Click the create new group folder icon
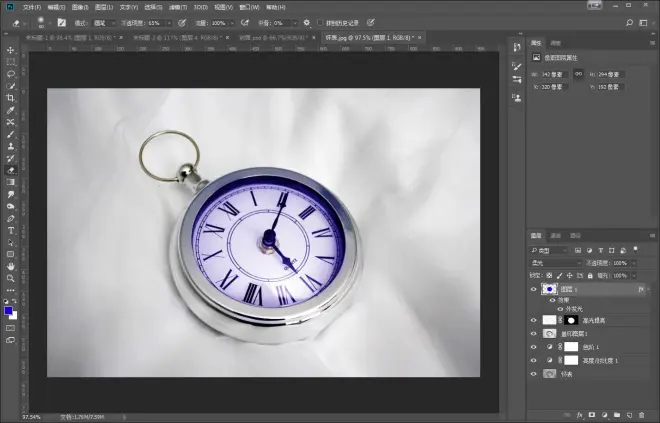Screen dimensions: 660x423 [617, 415]
